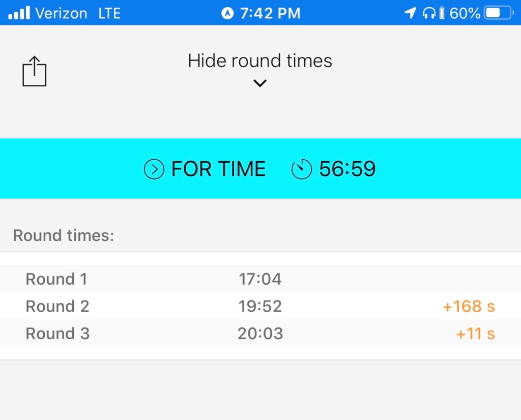
Task: Tap the +11 s difference value
Action: 475,334
